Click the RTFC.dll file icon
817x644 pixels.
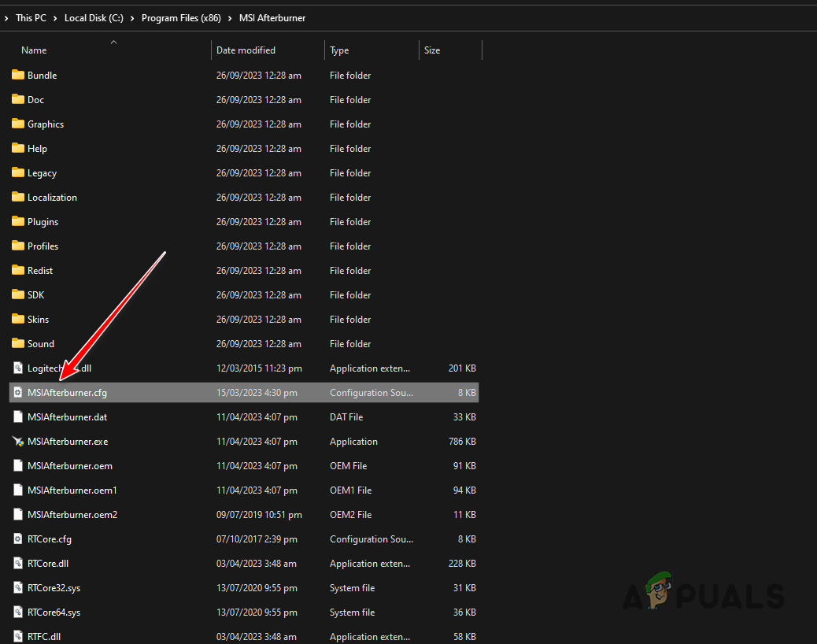18,636
